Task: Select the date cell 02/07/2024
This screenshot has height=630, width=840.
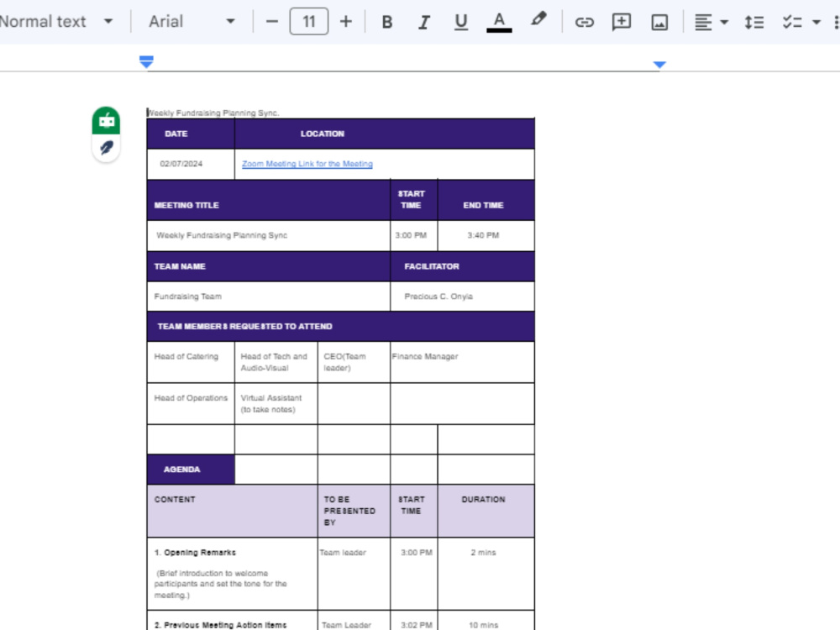Action: coord(191,164)
